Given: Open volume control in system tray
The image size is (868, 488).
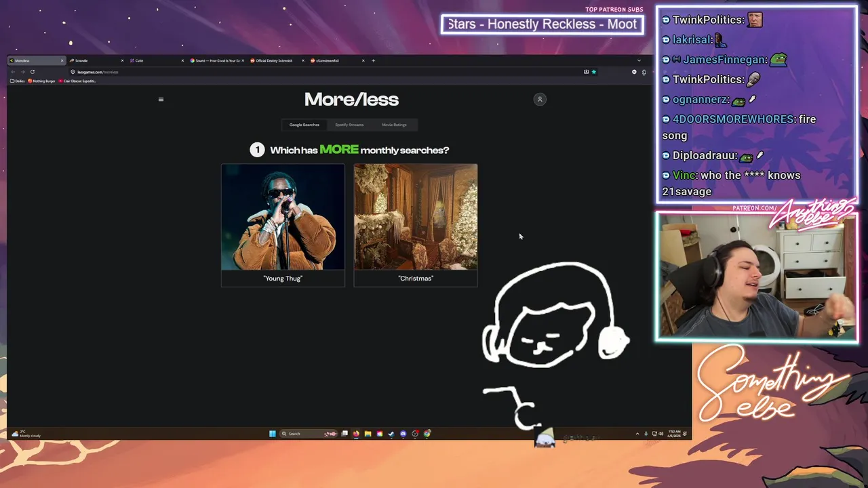Looking at the screenshot, I should [661, 434].
